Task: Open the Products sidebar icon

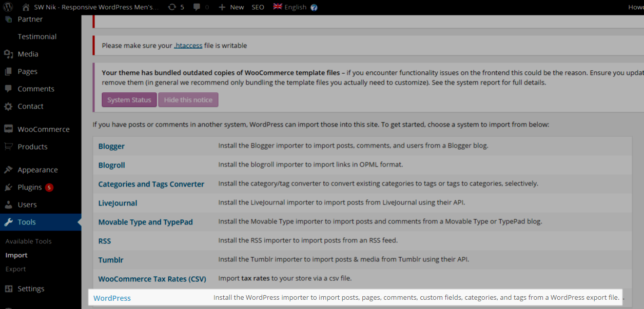Action: click(x=8, y=147)
